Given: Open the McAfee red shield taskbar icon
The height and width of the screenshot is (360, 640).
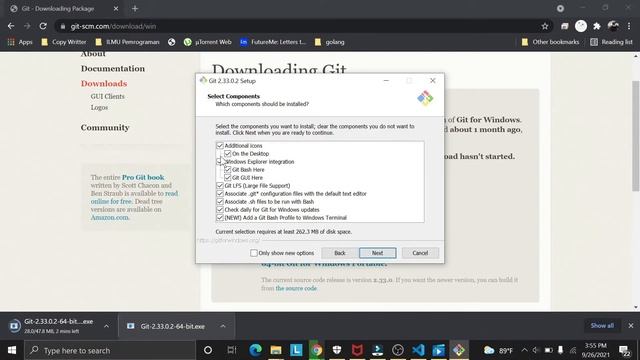Looking at the screenshot, I should point(357,350).
